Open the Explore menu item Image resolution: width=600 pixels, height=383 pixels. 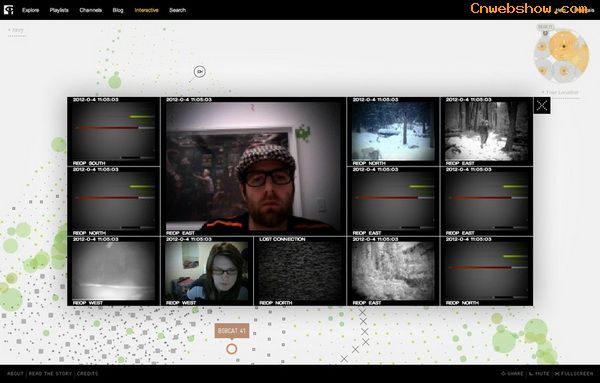tap(31, 10)
